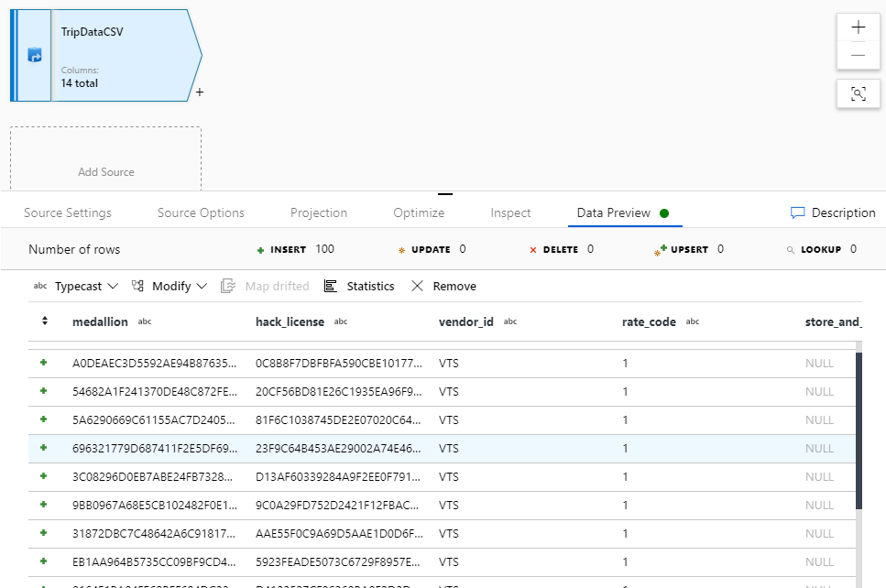Open the Inspect tab

pos(510,213)
